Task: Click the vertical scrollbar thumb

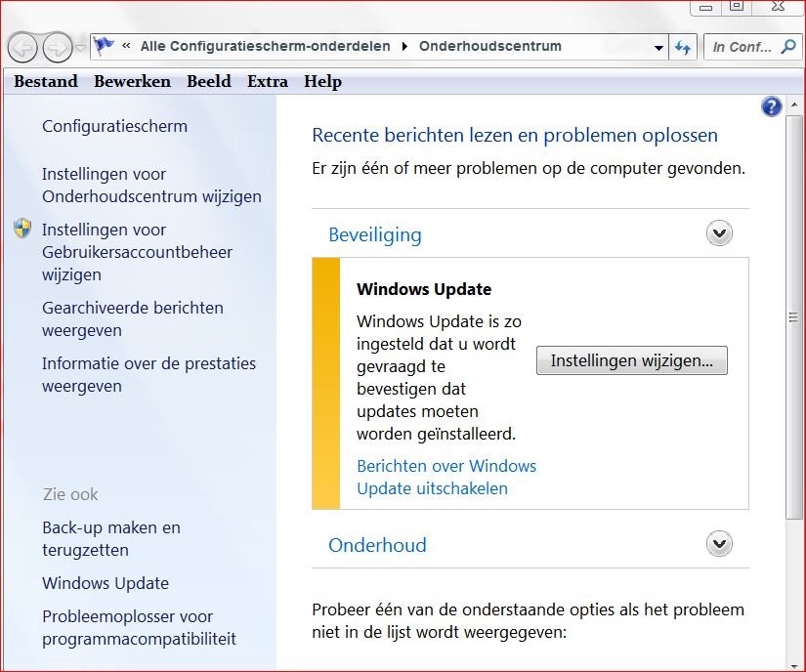Action: tap(794, 317)
